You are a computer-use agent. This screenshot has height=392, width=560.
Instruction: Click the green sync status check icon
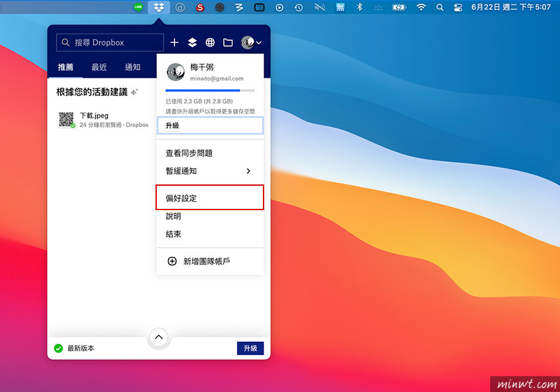click(59, 348)
